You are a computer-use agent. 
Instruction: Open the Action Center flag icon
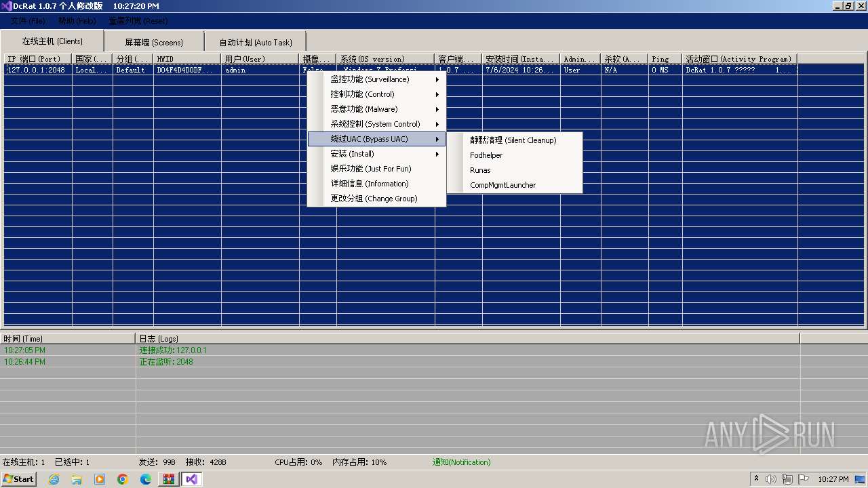coord(804,479)
